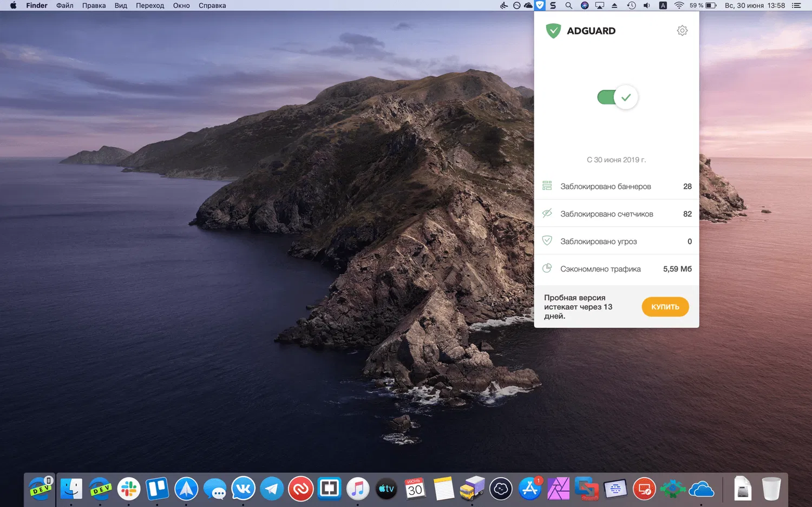The height and width of the screenshot is (507, 812).
Task: Click the ADGUARD title text
Action: point(591,31)
